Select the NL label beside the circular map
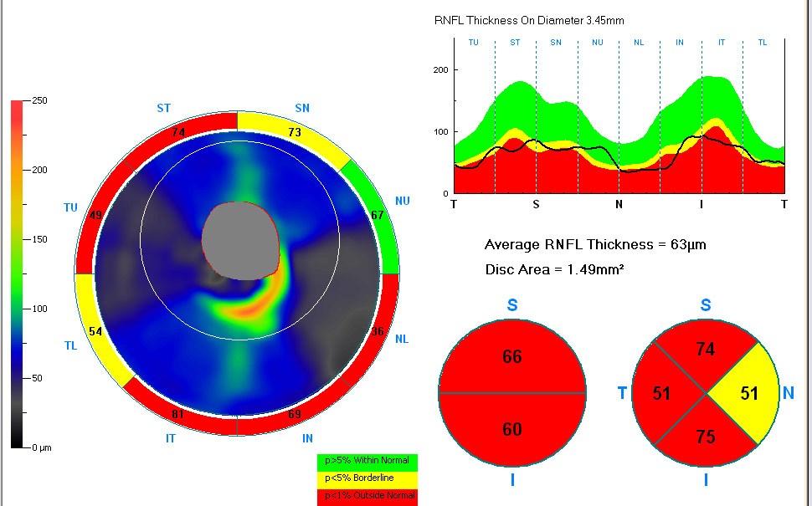The width and height of the screenshot is (812, 506). [402, 340]
